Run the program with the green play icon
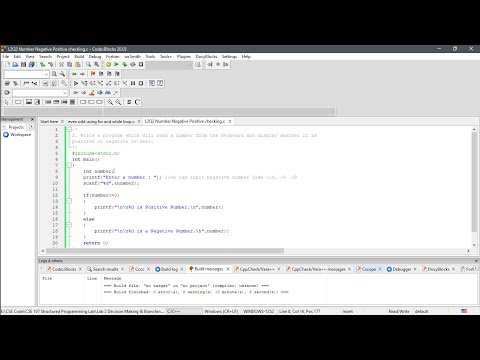Screen dimensions: 480x360 click(116, 64)
